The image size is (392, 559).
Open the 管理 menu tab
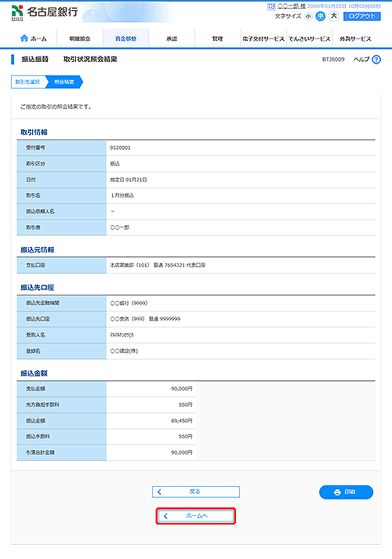tap(218, 38)
